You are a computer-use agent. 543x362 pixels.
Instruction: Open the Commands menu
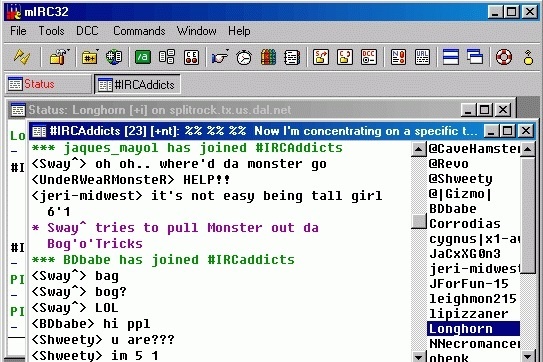(139, 31)
